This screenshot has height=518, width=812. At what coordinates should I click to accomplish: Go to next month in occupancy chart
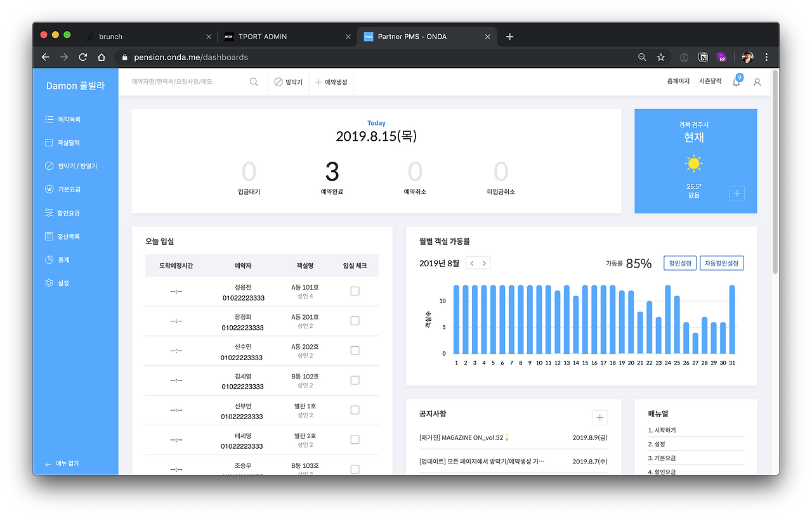click(485, 263)
